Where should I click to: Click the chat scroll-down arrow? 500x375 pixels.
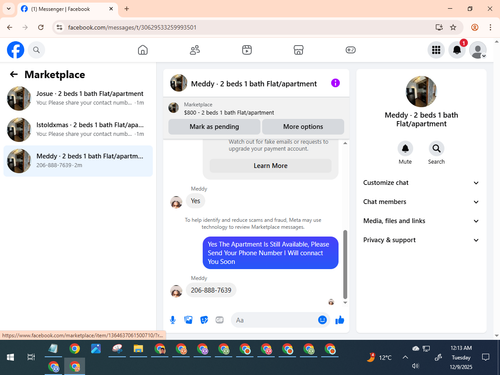coord(345,303)
